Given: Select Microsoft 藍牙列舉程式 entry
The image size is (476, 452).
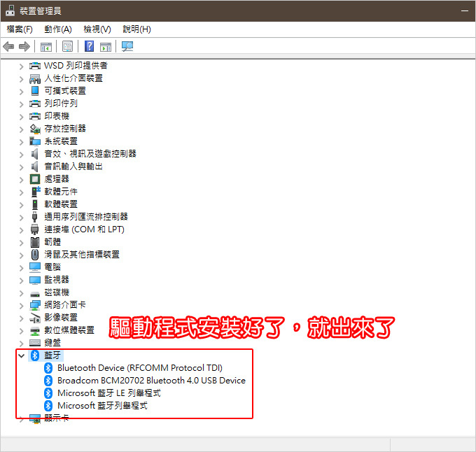Looking at the screenshot, I should coord(103,406).
